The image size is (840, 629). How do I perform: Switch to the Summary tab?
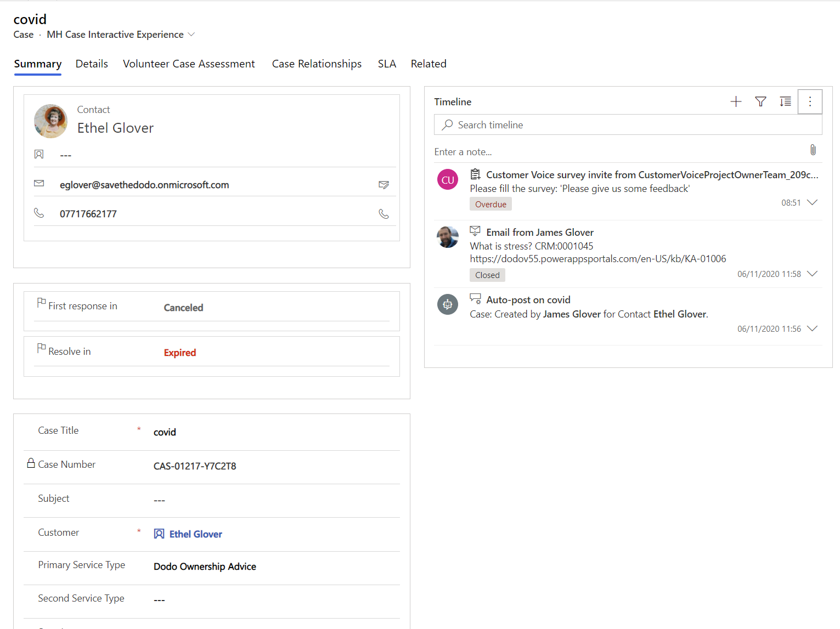point(38,64)
